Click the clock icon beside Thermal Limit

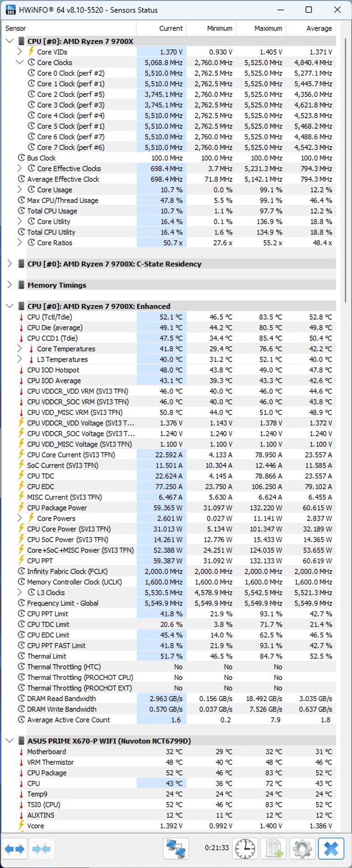coord(21,656)
